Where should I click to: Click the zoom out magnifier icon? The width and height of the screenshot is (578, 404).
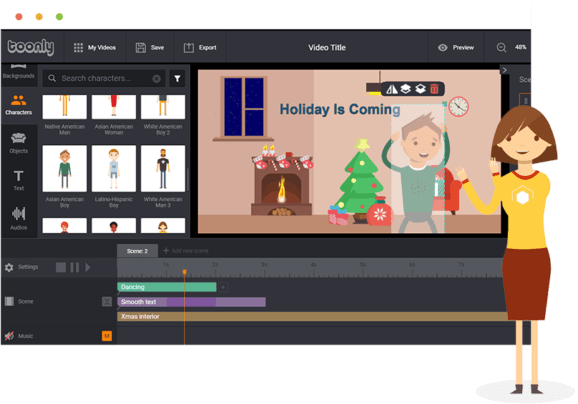point(501,48)
